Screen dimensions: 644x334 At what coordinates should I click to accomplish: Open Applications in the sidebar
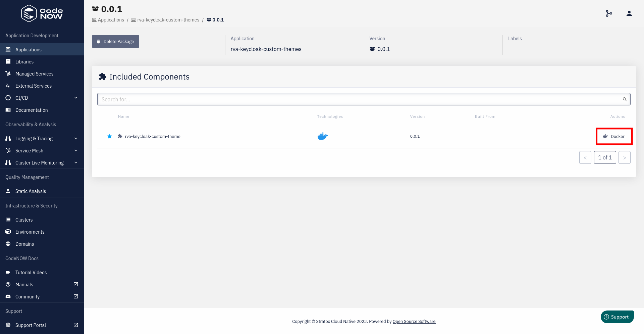42,49
